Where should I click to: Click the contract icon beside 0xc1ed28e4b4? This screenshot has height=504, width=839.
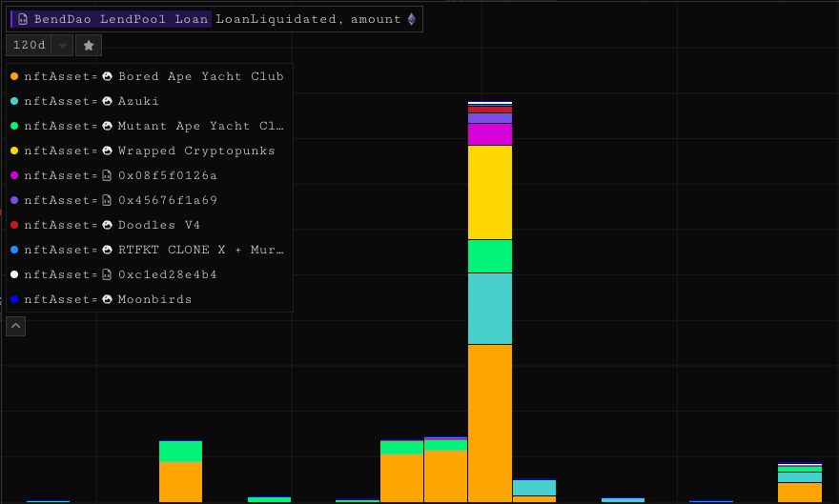[x=107, y=274]
